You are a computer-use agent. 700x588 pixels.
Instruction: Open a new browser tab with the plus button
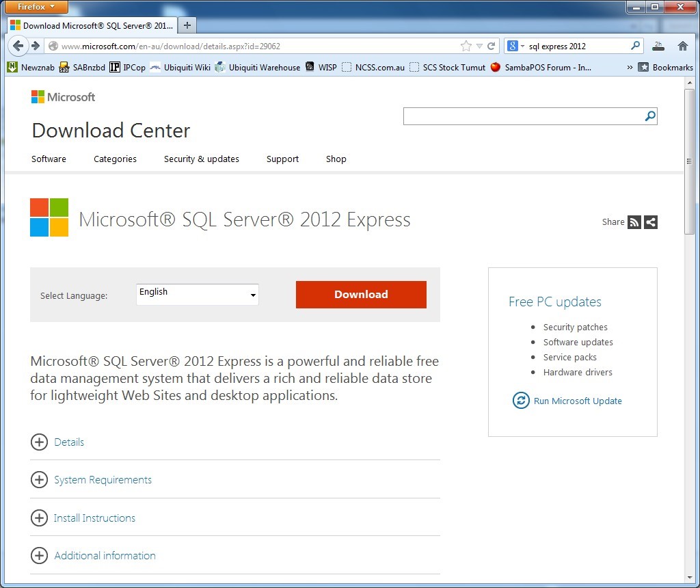[187, 25]
